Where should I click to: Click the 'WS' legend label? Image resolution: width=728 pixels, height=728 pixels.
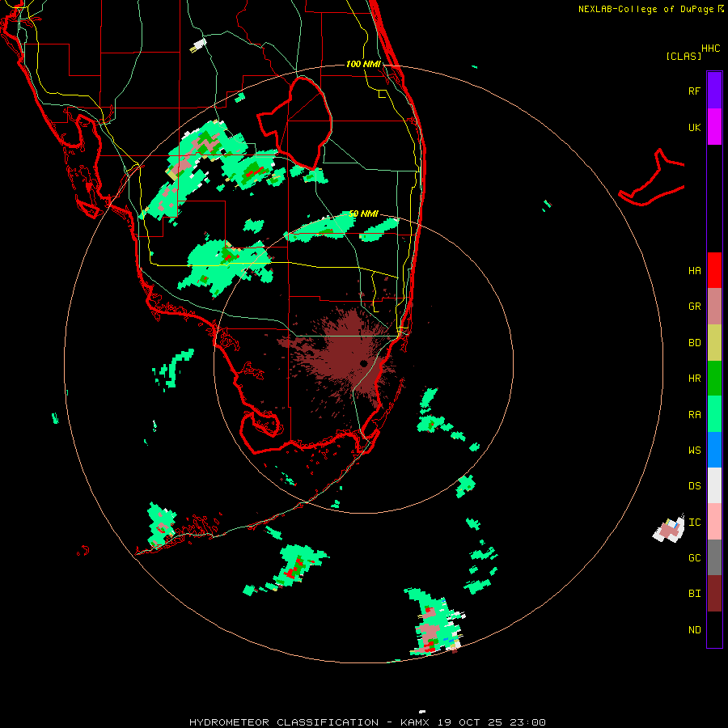[694, 451]
